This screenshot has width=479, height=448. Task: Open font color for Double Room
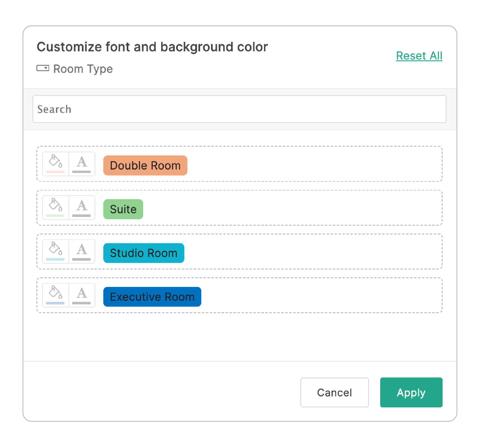click(x=82, y=164)
